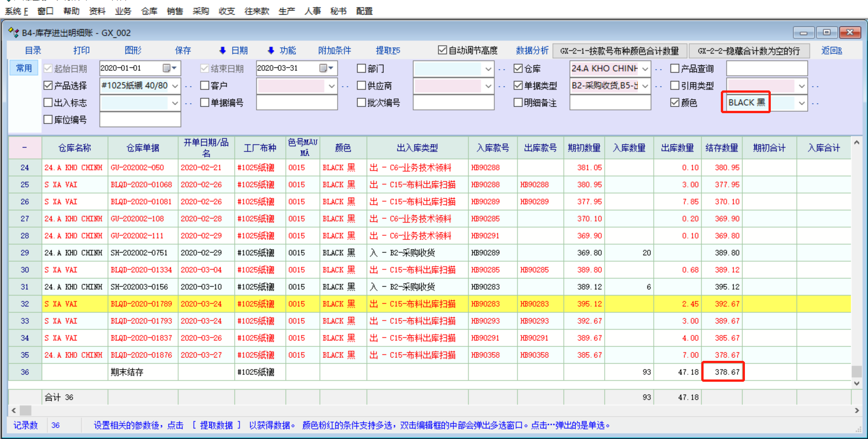Click the 提取F5 data button
The height and width of the screenshot is (439, 868).
(x=388, y=50)
